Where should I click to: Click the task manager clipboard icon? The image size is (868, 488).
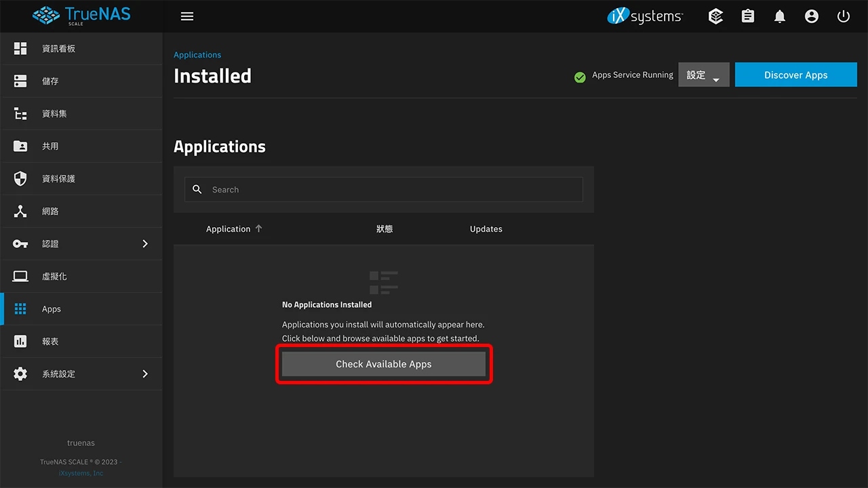747,16
